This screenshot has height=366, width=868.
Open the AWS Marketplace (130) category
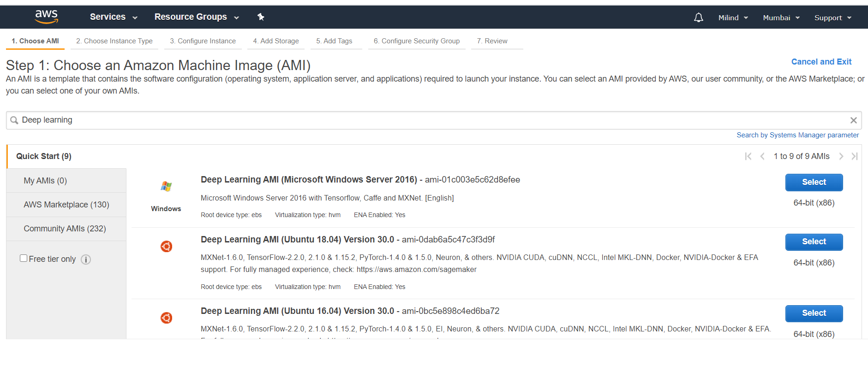tap(66, 205)
